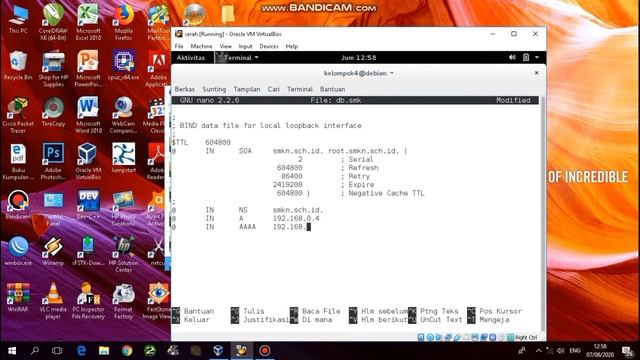Open terminal Bantuan menu
Viewport: 640px width, 360px height.
pos(332,89)
